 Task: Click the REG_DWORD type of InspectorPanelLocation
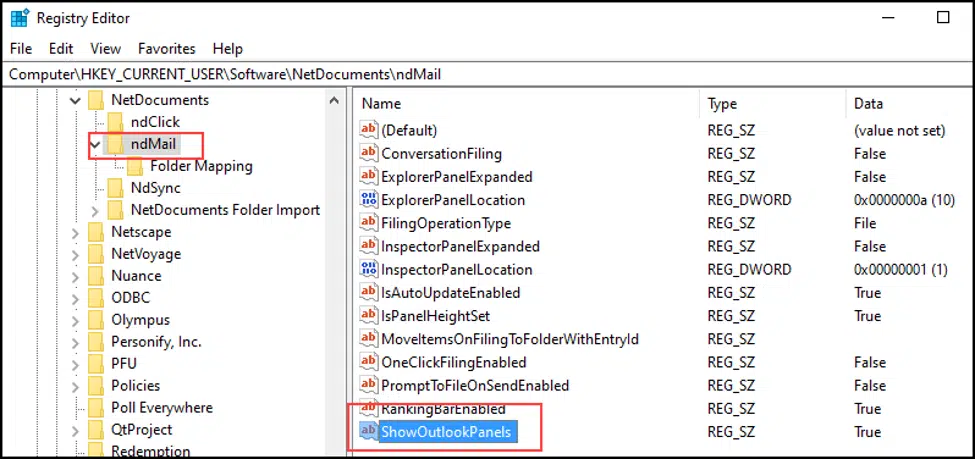point(749,269)
